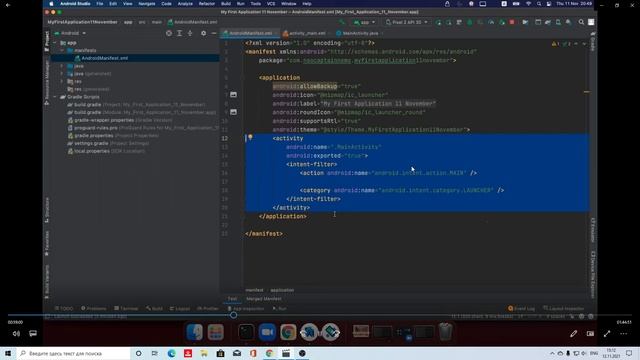Open the Windows Start menu
The width and height of the screenshot is (640, 360).
tap(8, 353)
